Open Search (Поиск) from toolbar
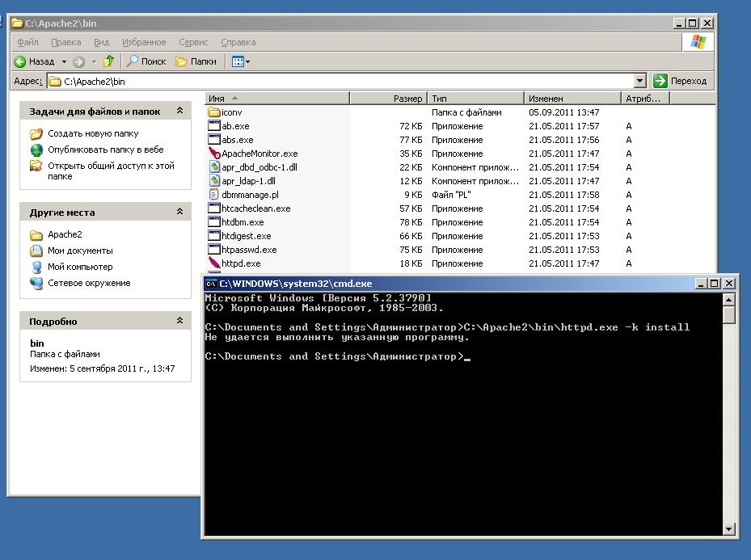The height and width of the screenshot is (560, 751). [x=146, y=61]
